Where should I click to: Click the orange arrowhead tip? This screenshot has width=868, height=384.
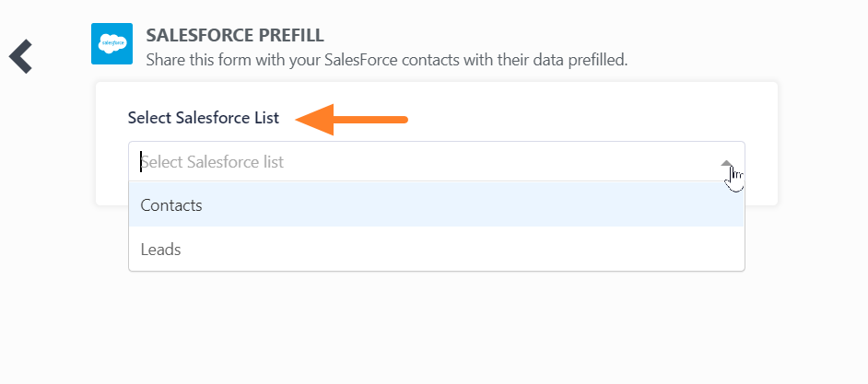(300, 119)
